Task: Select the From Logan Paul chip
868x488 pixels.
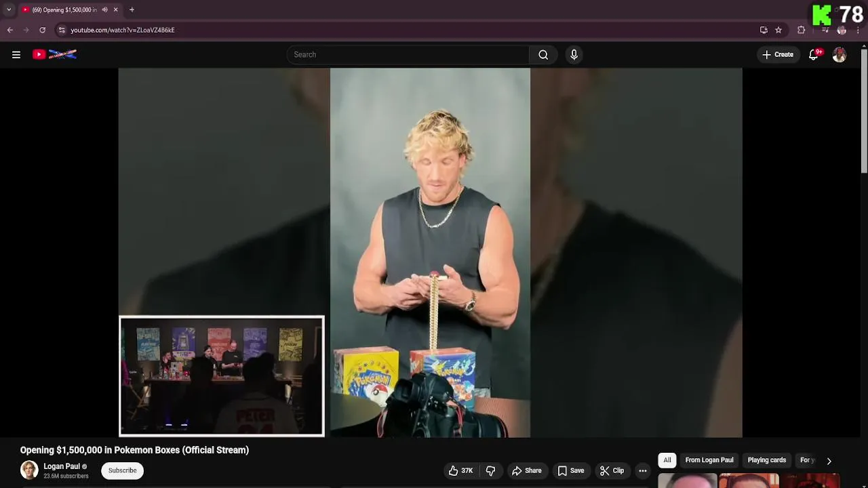Action: [x=709, y=460]
